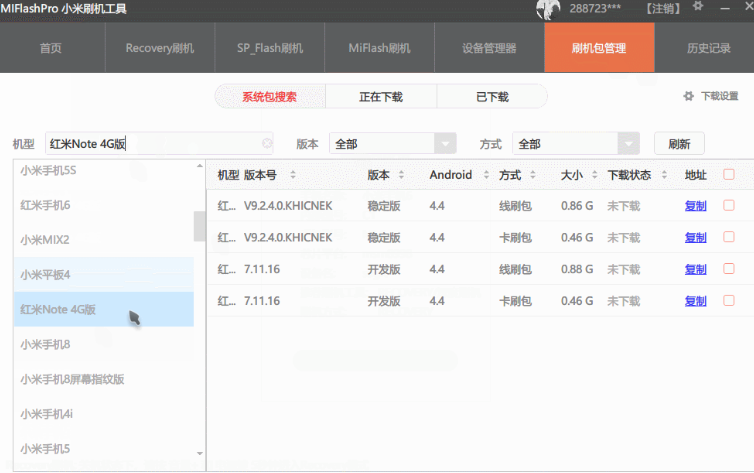This screenshot has height=473, width=754.
Task: Click 线刷包 in 7.11.16 row
Action: coord(515,269)
